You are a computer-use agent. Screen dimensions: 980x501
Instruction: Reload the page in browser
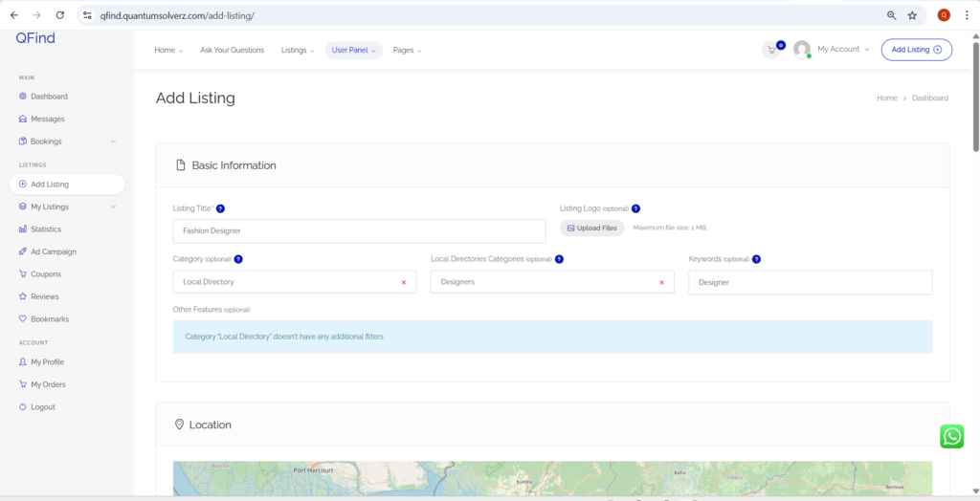pyautogui.click(x=60, y=15)
